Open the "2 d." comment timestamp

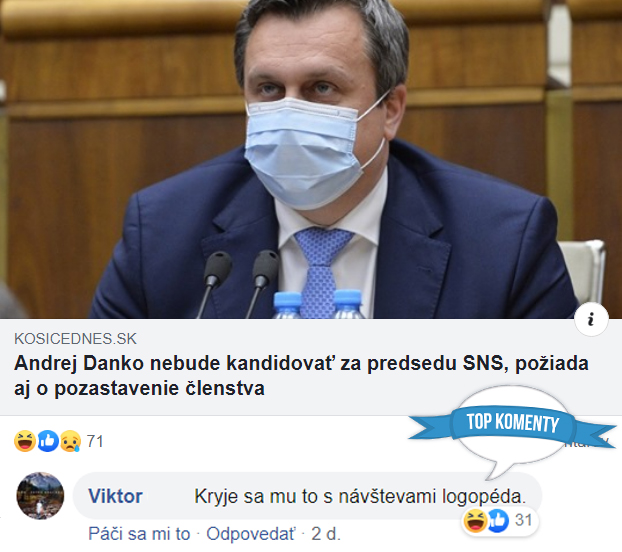click(x=326, y=534)
